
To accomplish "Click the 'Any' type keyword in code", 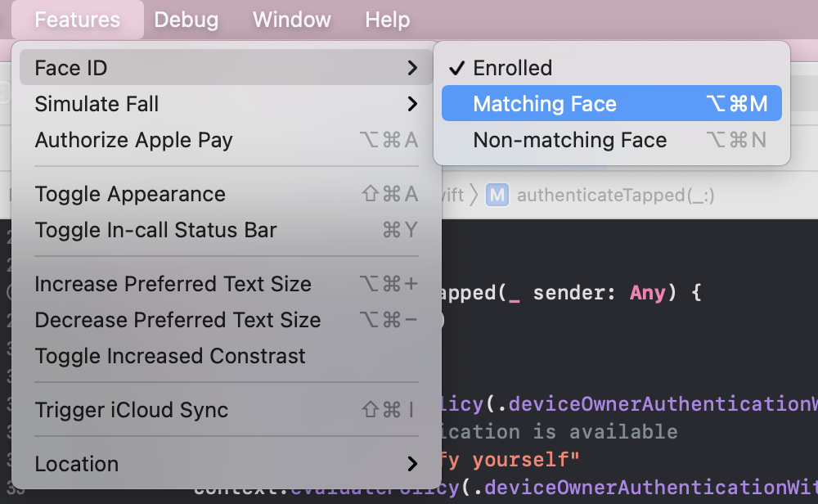I will [647, 293].
